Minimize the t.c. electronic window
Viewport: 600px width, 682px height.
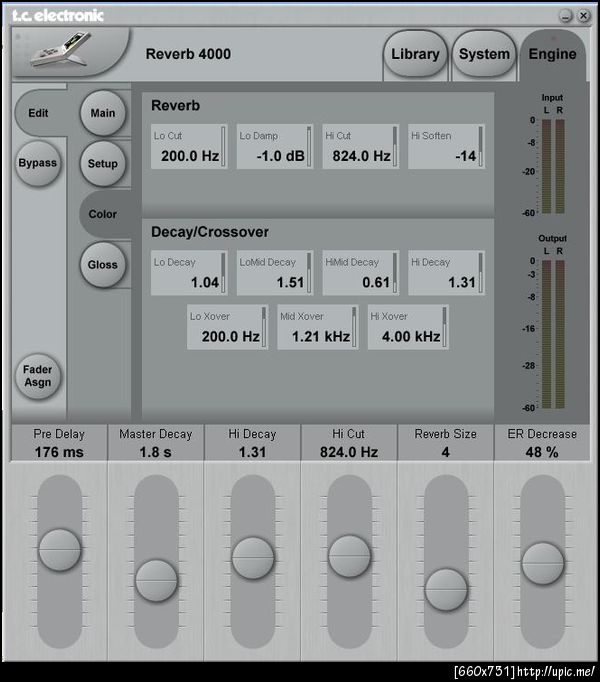565,17
